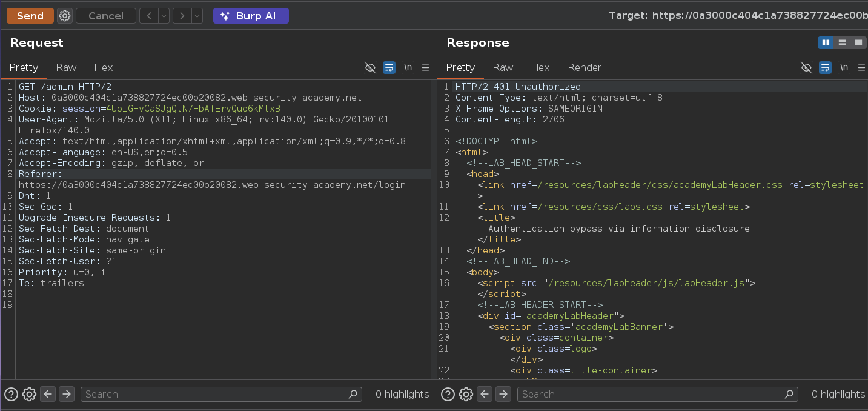
Task: Open Response panel hamburger menu
Action: (x=861, y=67)
